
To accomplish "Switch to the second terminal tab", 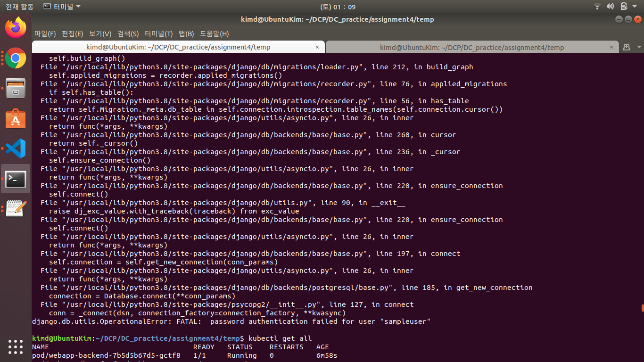I will [x=472, y=47].
